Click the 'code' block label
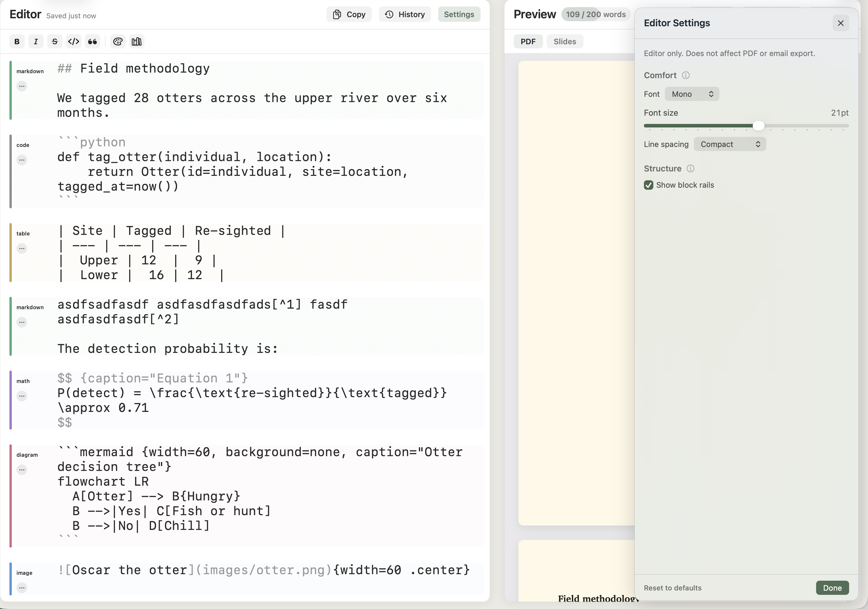 pos(23,145)
